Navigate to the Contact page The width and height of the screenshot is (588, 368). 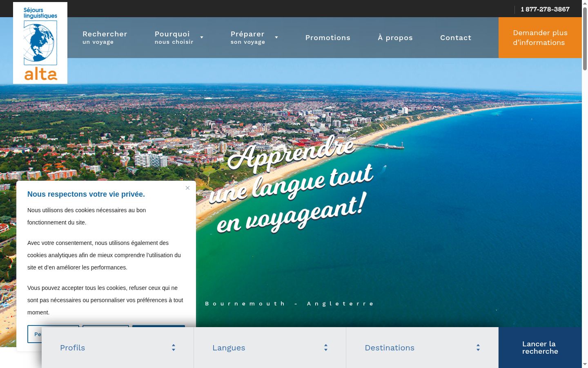click(456, 38)
